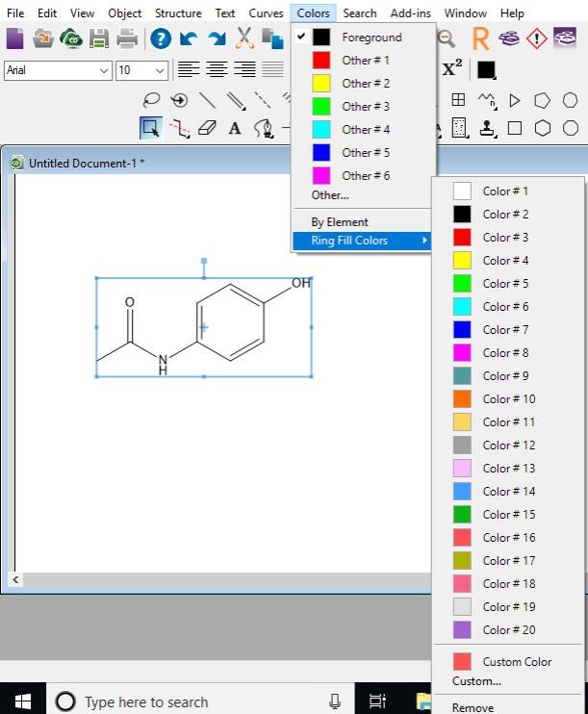Open the black color picker dropdown in toolbar
Image resolution: width=588 pixels, height=714 pixels.
click(486, 70)
